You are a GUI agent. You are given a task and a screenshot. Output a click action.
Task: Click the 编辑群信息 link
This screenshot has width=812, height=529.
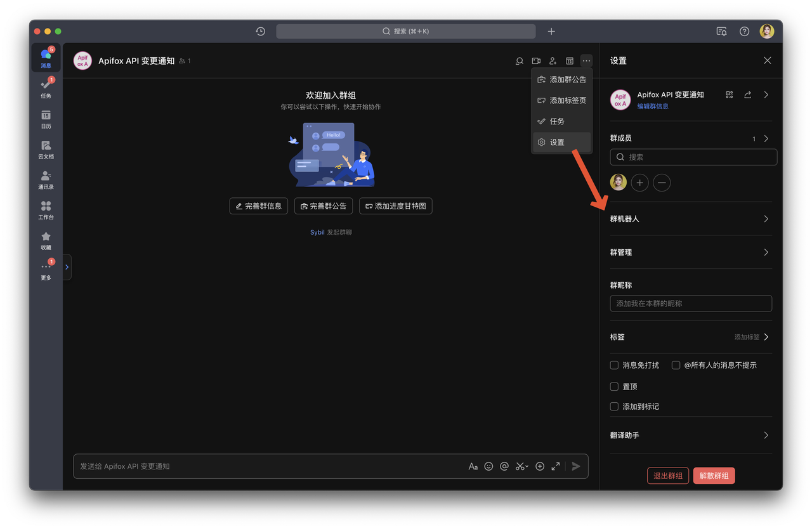tap(653, 107)
